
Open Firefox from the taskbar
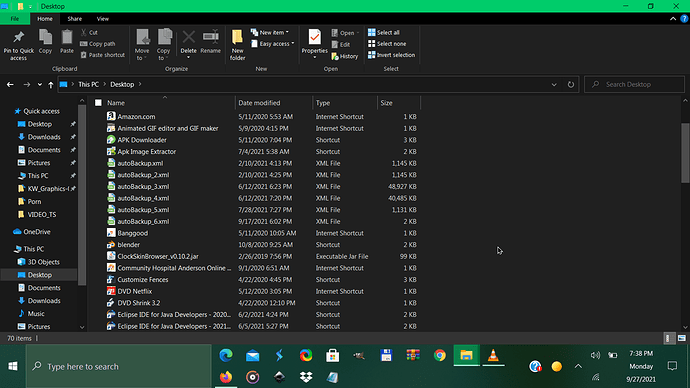226,377
